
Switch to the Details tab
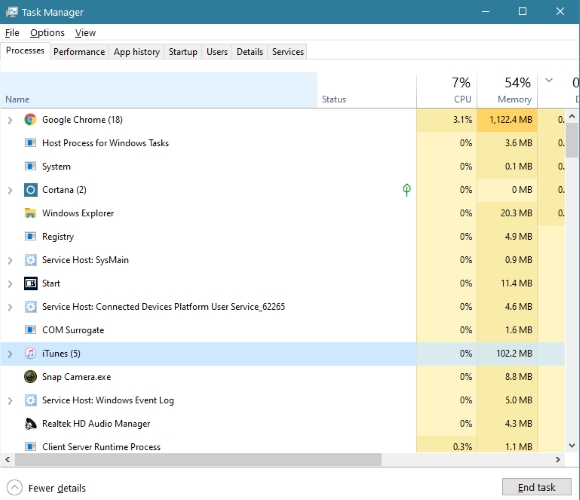click(x=250, y=52)
